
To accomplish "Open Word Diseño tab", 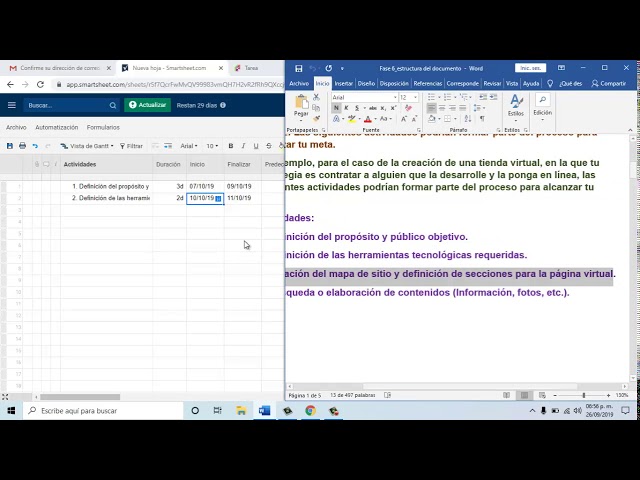I will point(366,84).
